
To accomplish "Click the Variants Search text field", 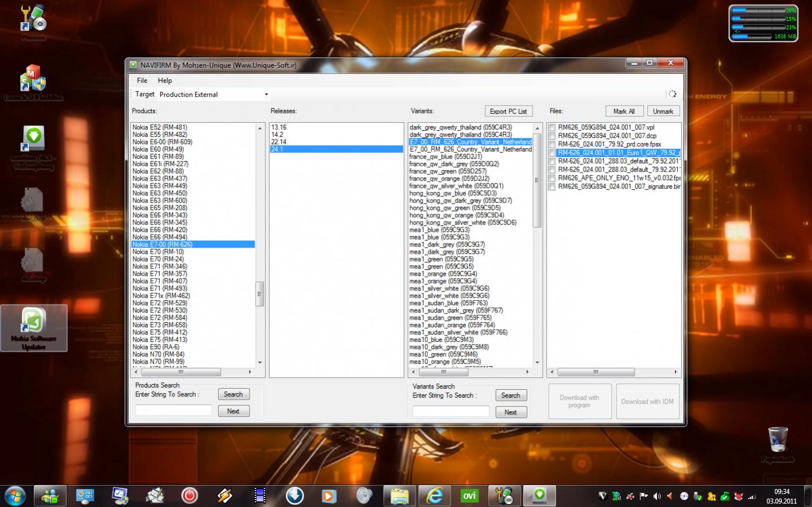I will tap(451, 412).
